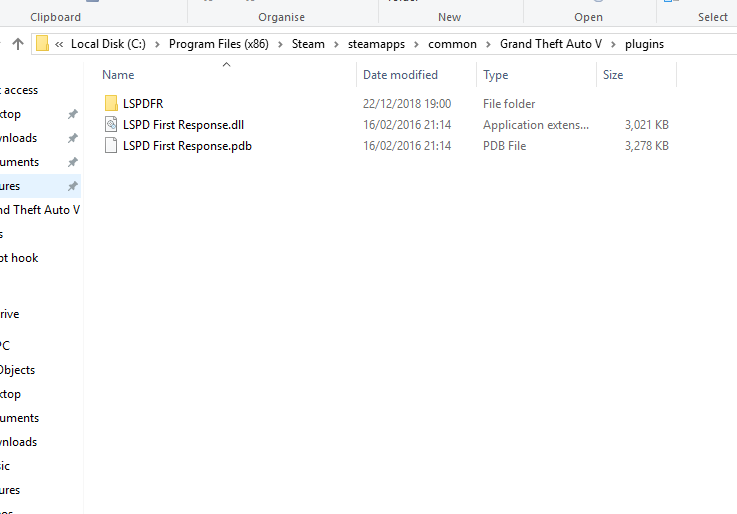Click pin icon beside pinned Downloads
This screenshot has height=514, width=737.
[x=72, y=138]
